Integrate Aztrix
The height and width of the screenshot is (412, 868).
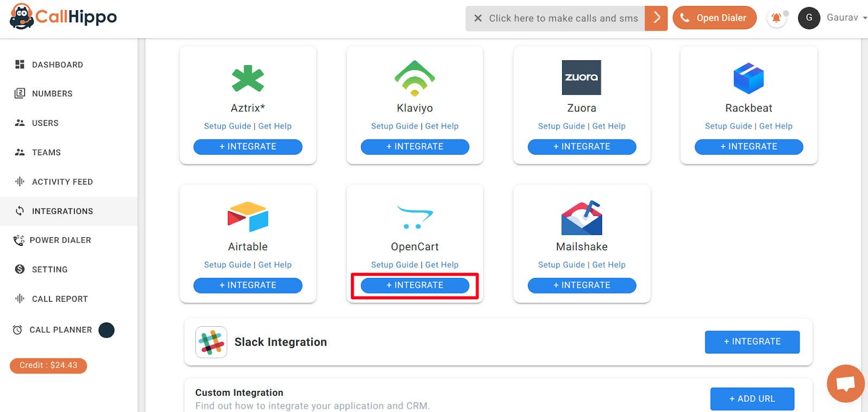[x=248, y=147]
